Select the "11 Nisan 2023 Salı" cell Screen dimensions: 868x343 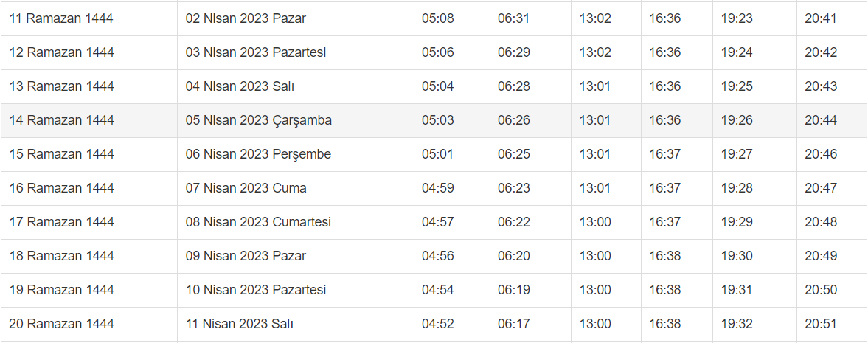240,324
